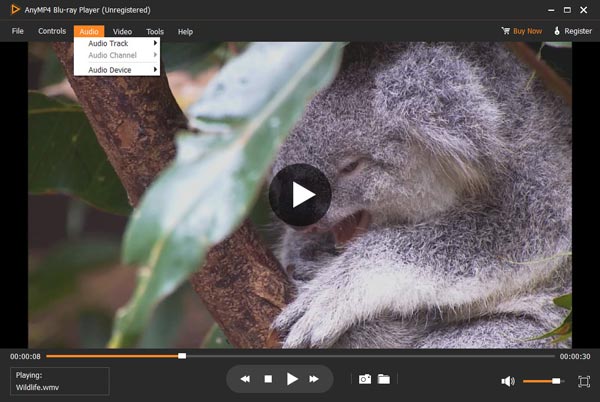The image size is (600, 402).
Task: Adjust the volume slider
Action: [x=556, y=381]
